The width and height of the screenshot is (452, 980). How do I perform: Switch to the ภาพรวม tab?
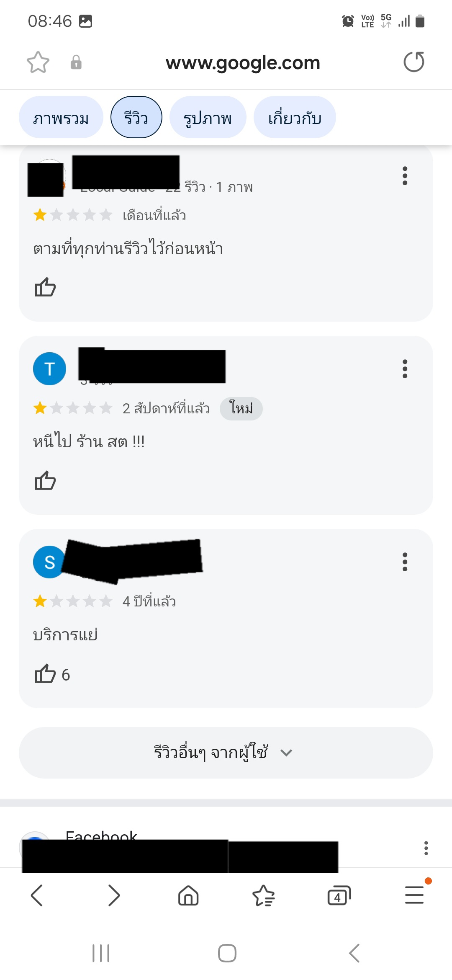pos(61,117)
